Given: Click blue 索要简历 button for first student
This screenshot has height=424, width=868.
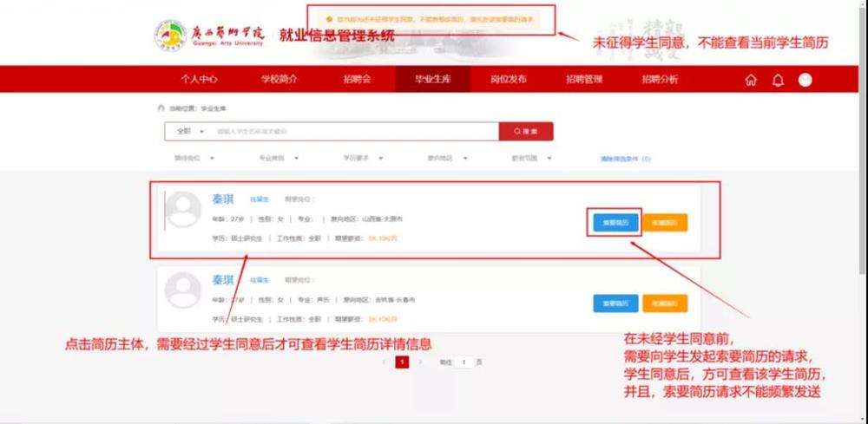Looking at the screenshot, I should click(x=615, y=223).
